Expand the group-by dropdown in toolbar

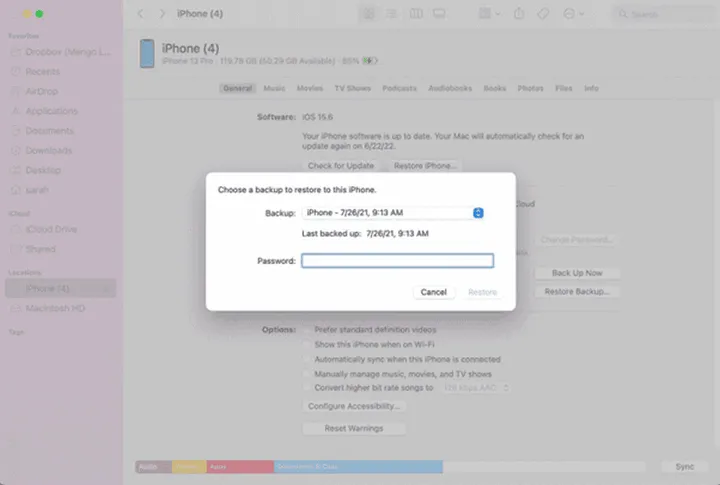pyautogui.click(x=489, y=14)
